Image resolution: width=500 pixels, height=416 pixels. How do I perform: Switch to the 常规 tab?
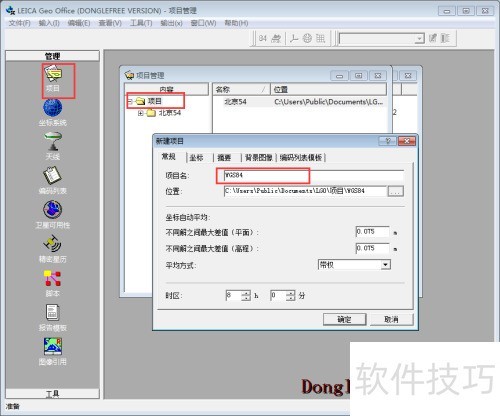pyautogui.click(x=169, y=157)
